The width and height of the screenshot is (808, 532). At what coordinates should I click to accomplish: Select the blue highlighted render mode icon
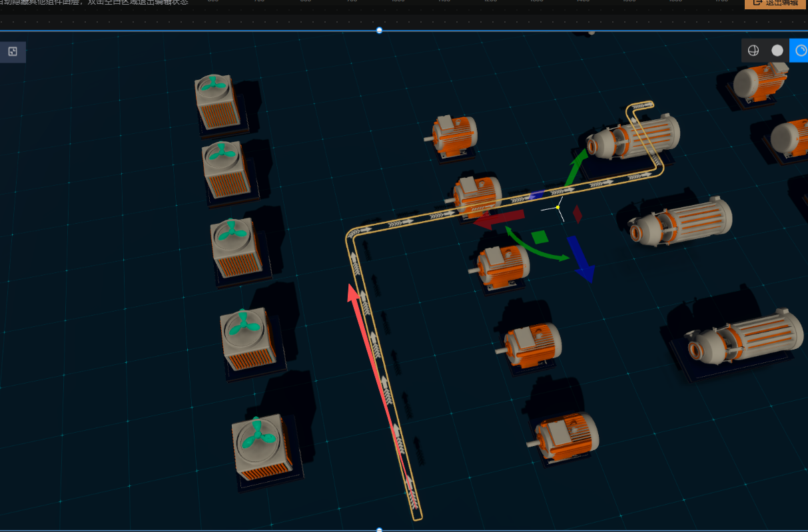pos(799,51)
